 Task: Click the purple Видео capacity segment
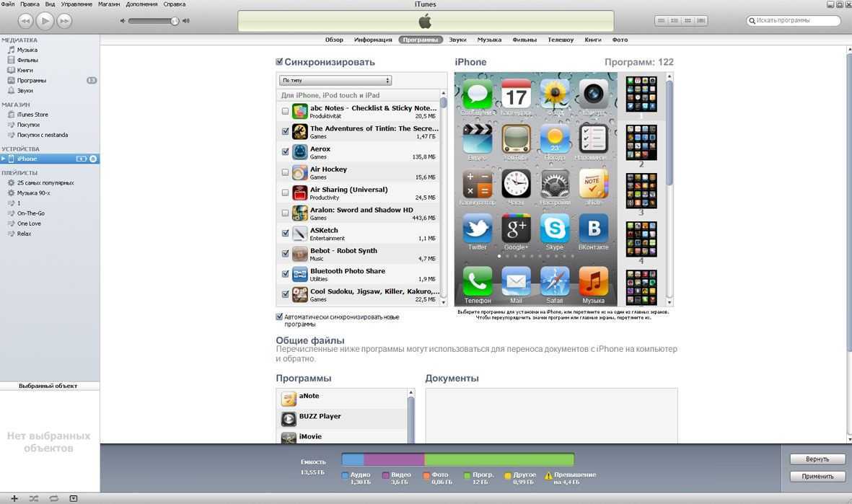(x=394, y=459)
